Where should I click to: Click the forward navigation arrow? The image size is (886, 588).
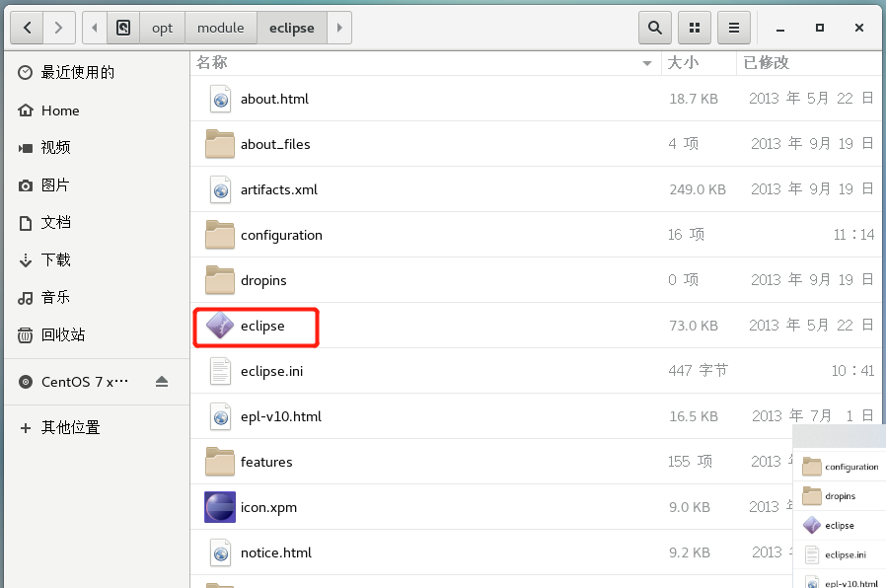tap(57, 28)
